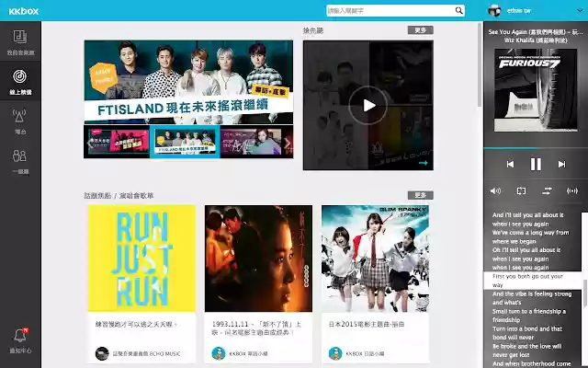The image size is (588, 368).
Task: Open the Japan 2015 movie theme title
Action: [367, 324]
